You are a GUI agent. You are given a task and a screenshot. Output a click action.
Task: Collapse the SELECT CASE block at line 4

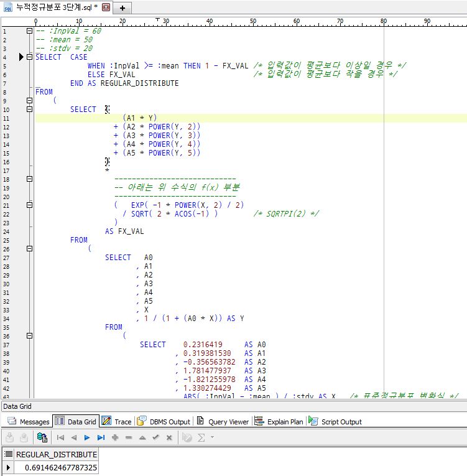29,57
